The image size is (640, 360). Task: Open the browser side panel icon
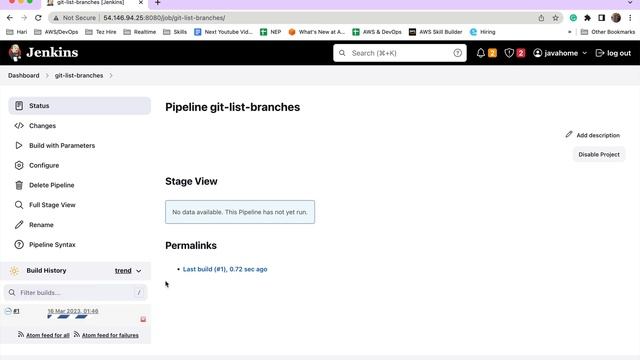click(x=602, y=18)
